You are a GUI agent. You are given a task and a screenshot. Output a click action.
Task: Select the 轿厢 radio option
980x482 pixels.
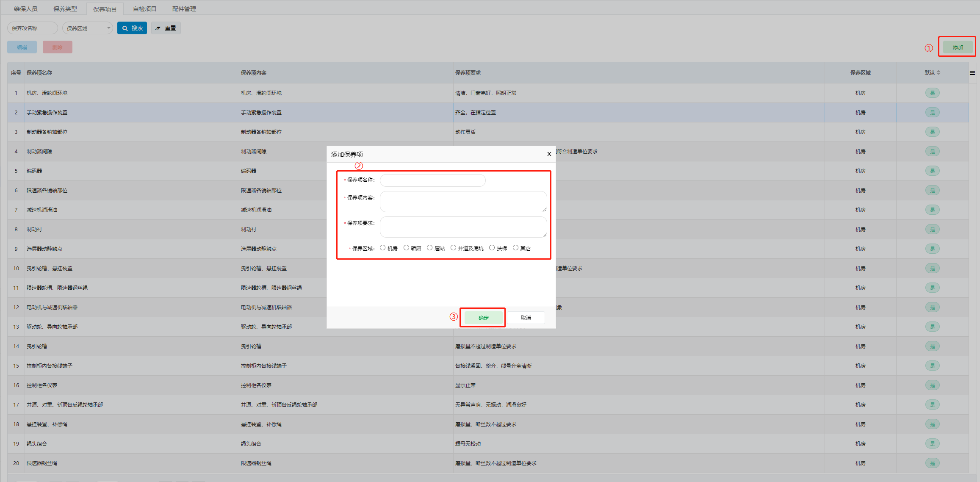[x=406, y=248]
